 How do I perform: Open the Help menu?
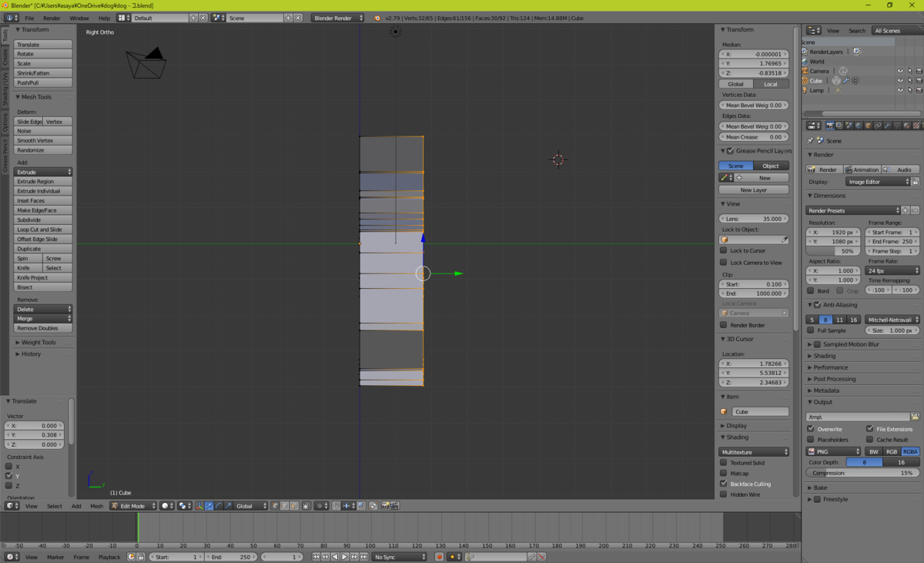(104, 18)
